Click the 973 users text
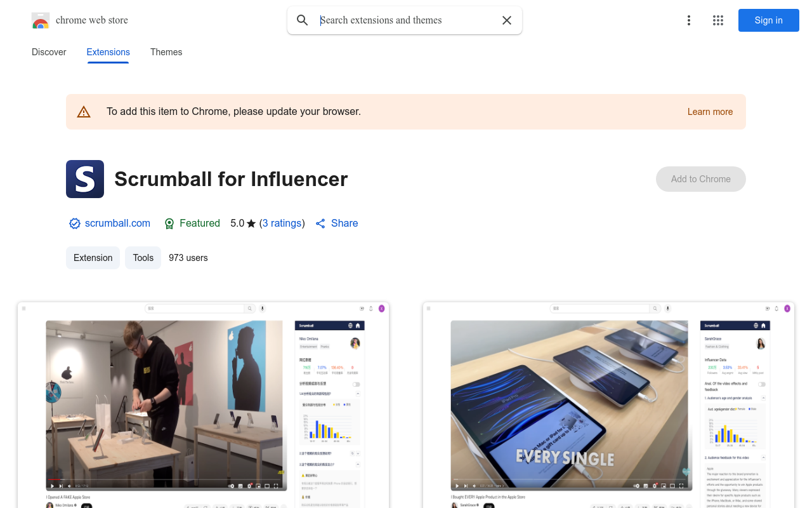Viewport: 812px width, 508px height. coord(188,258)
